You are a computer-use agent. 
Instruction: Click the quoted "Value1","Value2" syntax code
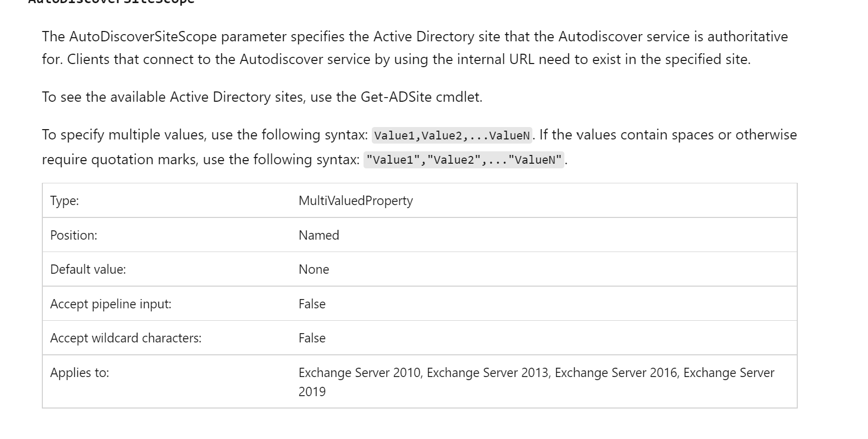pos(464,160)
